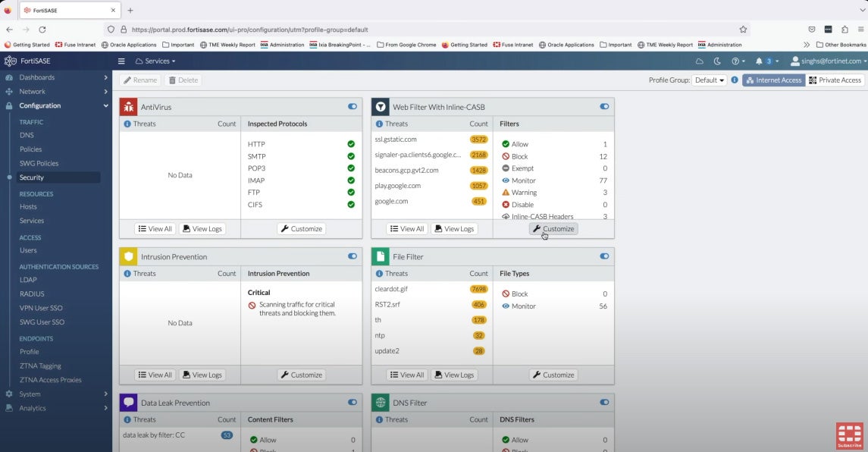
Task: Click View All in File Filter card
Action: point(407,375)
